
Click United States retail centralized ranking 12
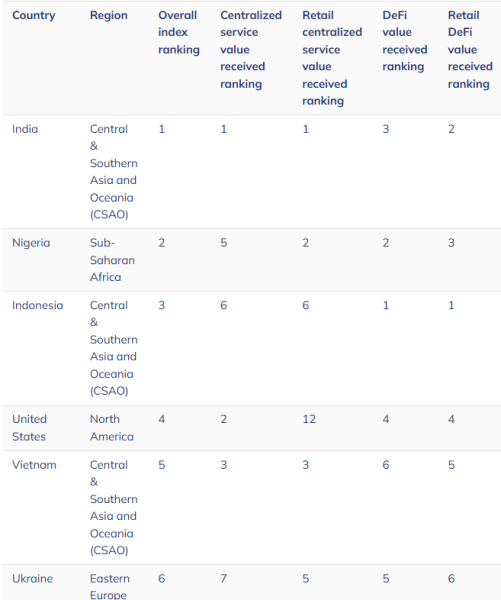[309, 419]
